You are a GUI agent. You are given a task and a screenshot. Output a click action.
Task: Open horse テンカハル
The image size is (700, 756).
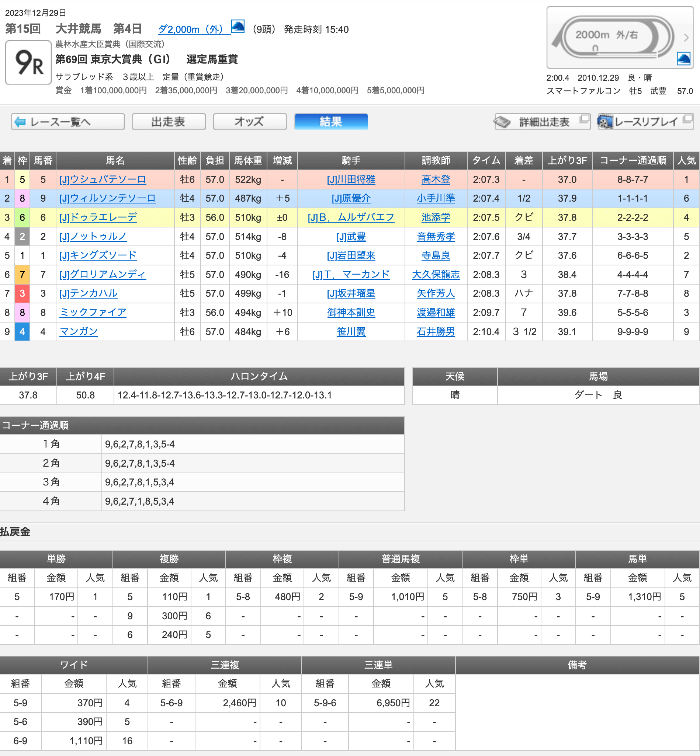(88, 293)
